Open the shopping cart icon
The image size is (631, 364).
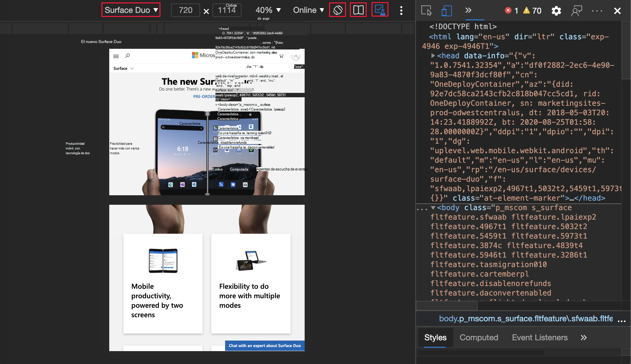point(281,56)
